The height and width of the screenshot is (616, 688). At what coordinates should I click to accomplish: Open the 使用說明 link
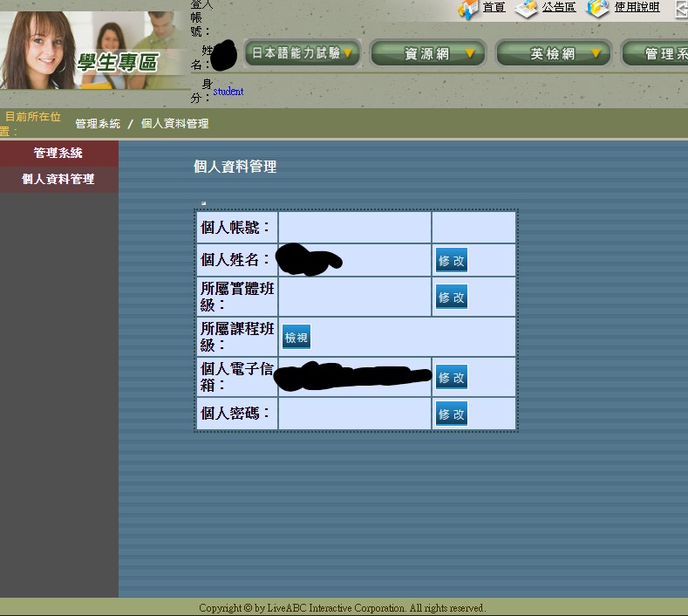pos(637,7)
